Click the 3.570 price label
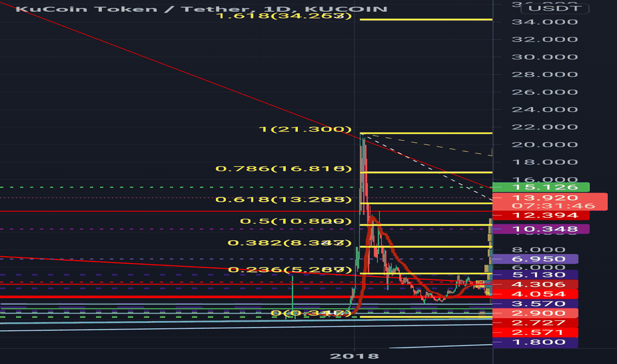Image resolution: width=617 pixels, height=364 pixels. [x=536, y=304]
